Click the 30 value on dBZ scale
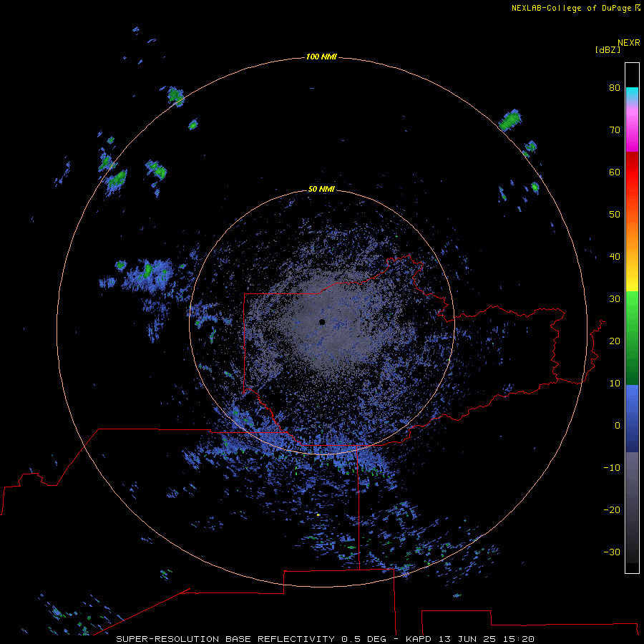This screenshot has width=644, height=644. tap(615, 299)
